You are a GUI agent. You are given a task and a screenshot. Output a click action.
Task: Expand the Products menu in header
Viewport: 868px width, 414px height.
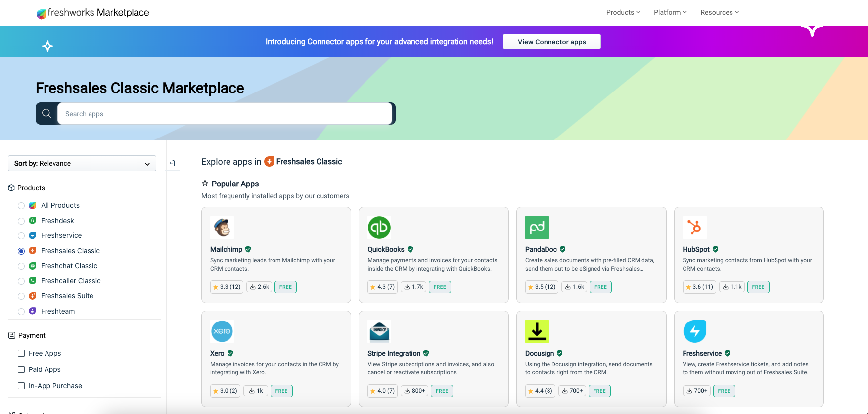(x=623, y=12)
